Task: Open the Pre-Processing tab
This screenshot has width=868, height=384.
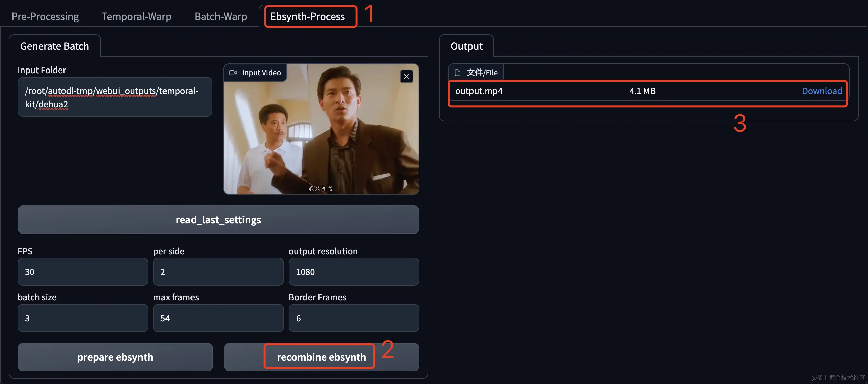Action: (45, 16)
